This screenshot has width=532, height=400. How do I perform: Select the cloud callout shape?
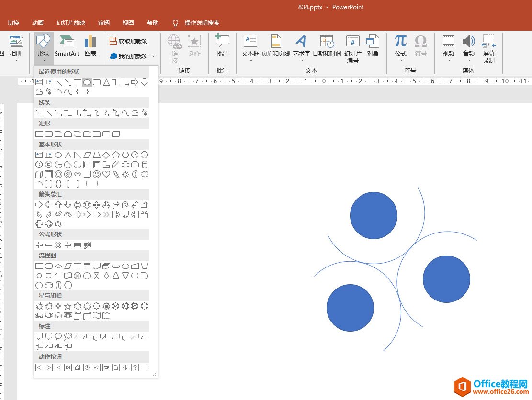(x=68, y=336)
